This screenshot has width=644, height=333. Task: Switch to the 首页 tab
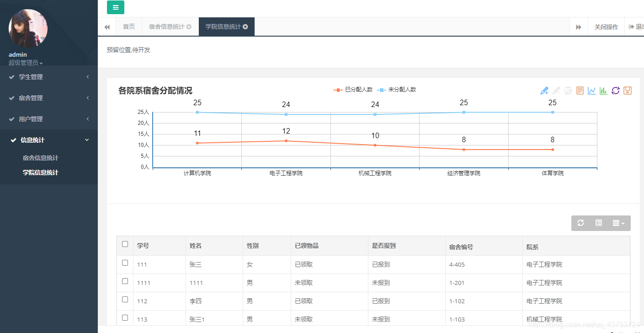[129, 27]
